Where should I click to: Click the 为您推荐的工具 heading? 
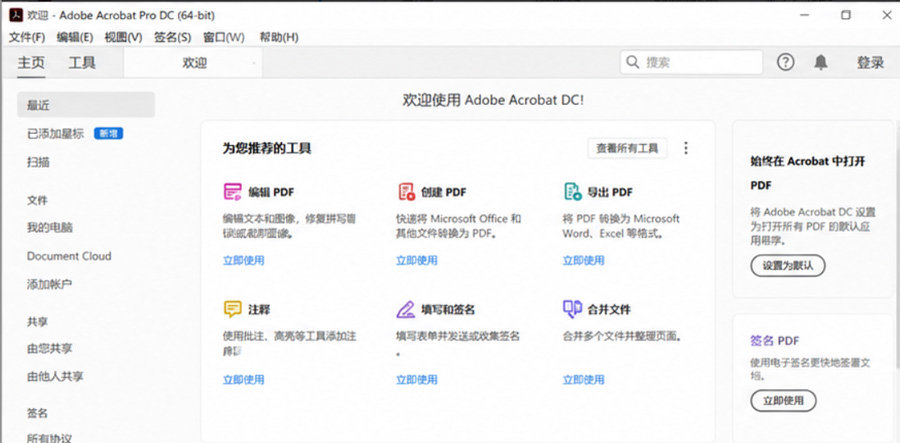[267, 149]
